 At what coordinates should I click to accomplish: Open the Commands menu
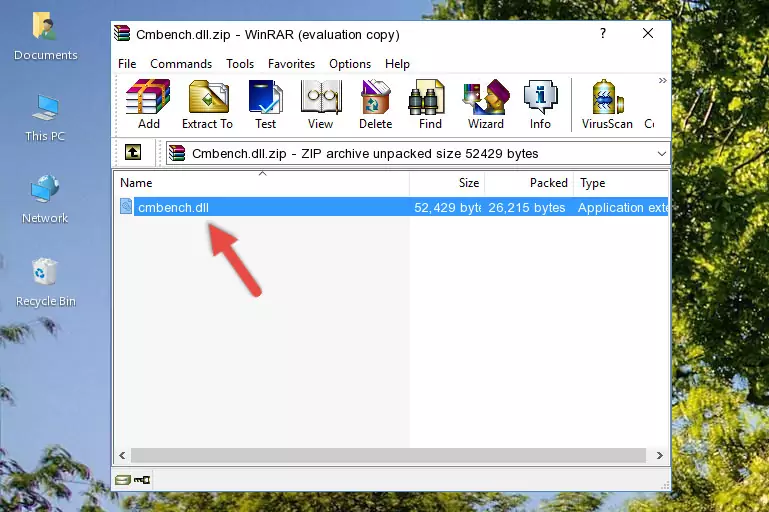(181, 64)
